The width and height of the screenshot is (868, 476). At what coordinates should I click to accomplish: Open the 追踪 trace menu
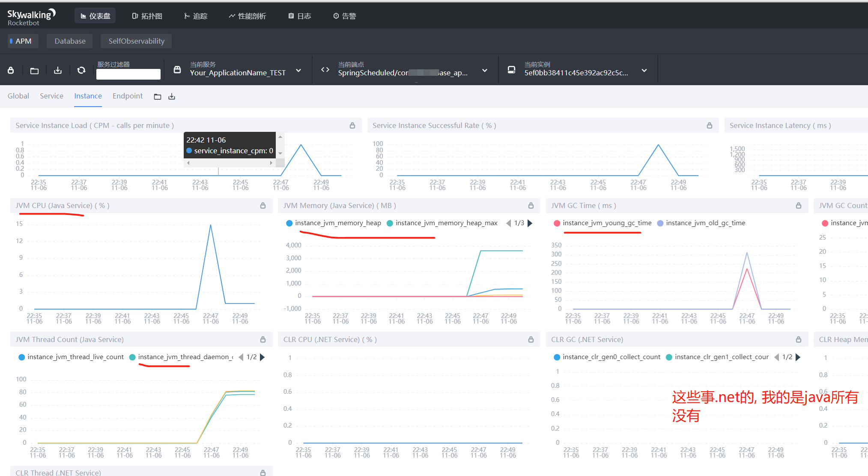click(x=196, y=16)
